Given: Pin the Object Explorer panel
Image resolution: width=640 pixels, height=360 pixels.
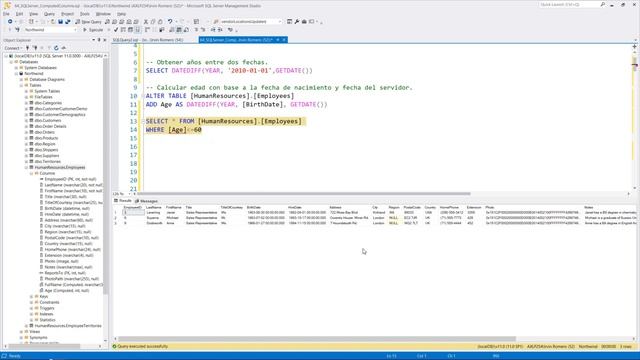Looking at the screenshot, I should 99,40.
